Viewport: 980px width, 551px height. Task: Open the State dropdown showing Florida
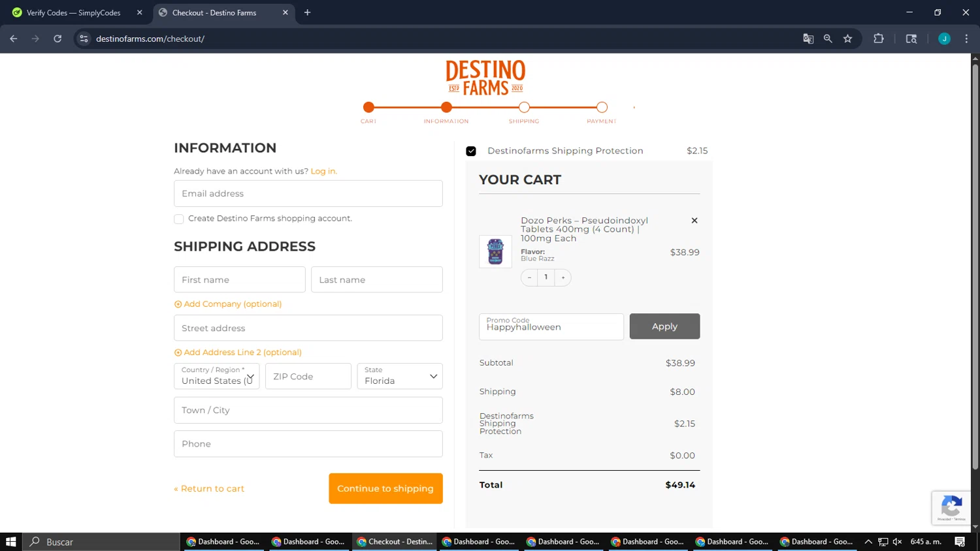point(400,376)
